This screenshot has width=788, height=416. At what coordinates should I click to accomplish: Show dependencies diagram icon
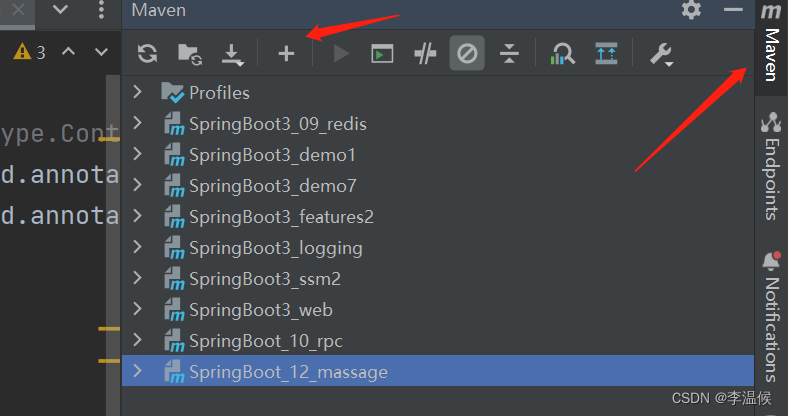606,53
